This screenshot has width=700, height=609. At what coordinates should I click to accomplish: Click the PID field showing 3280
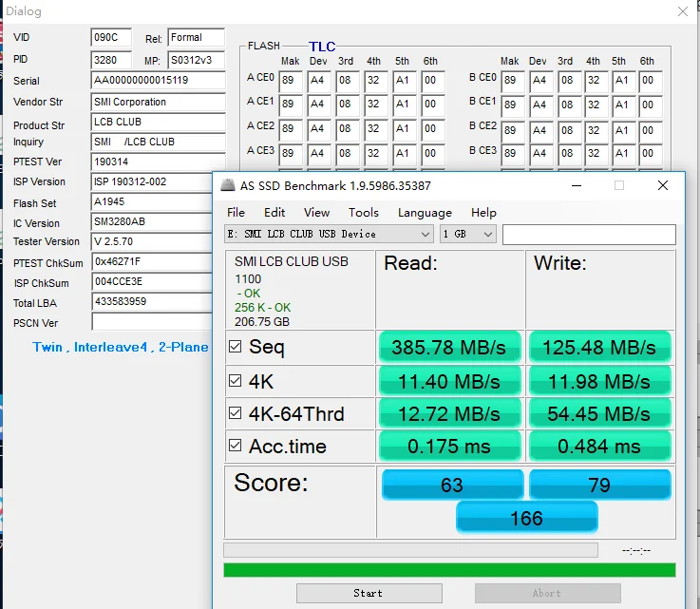pyautogui.click(x=111, y=60)
